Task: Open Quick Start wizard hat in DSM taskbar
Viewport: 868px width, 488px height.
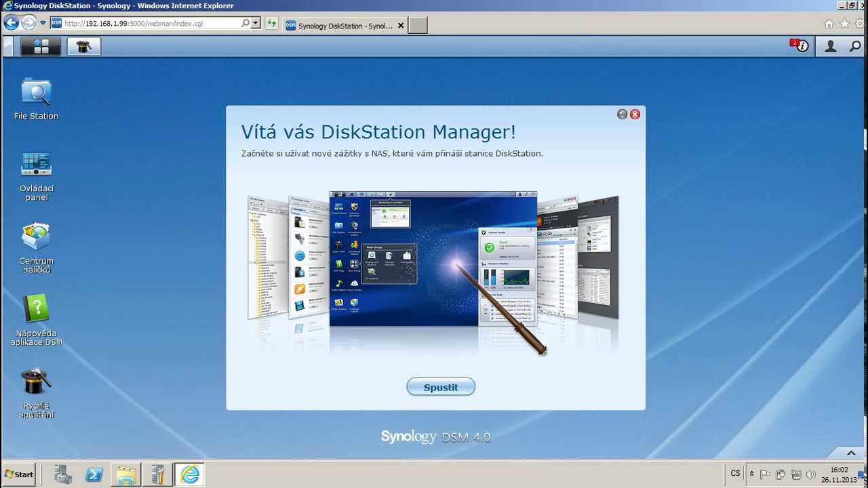Action: (x=84, y=46)
